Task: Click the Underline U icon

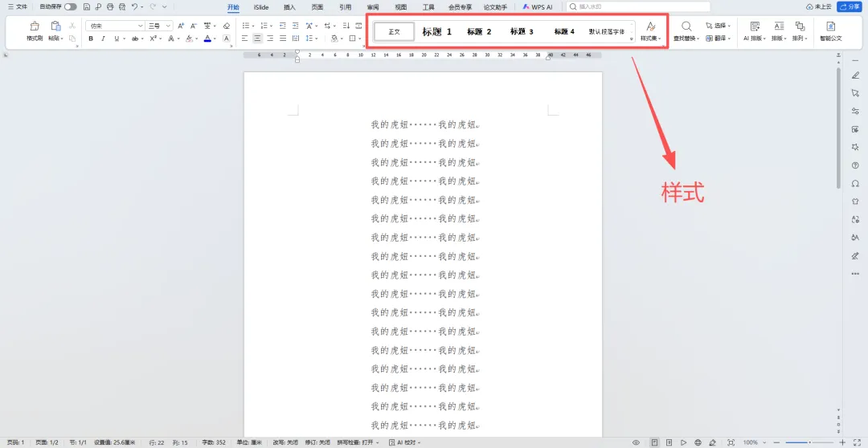Action: pos(117,39)
